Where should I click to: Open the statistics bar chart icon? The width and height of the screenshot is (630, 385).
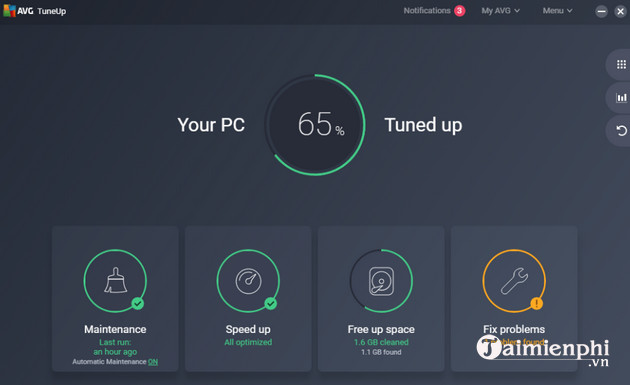click(621, 98)
